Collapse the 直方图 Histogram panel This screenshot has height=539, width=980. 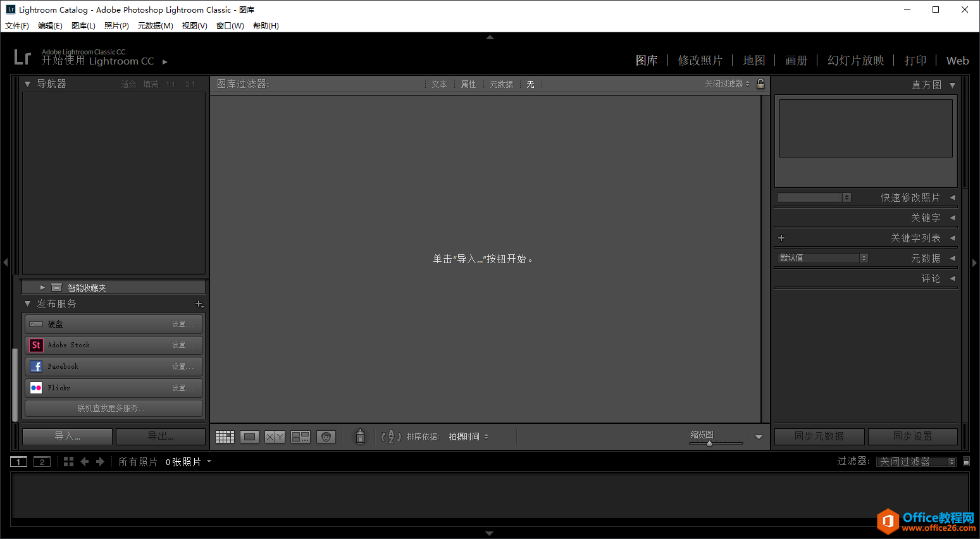coord(952,85)
